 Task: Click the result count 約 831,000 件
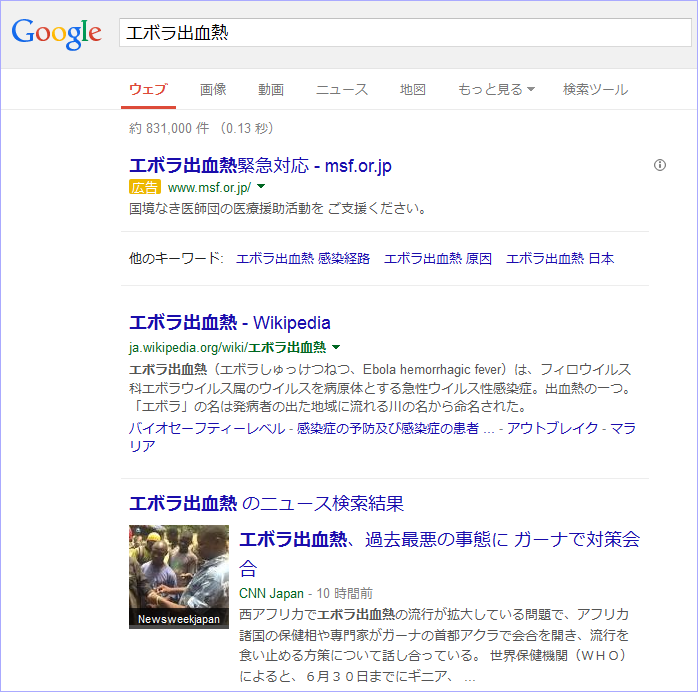click(x=169, y=128)
